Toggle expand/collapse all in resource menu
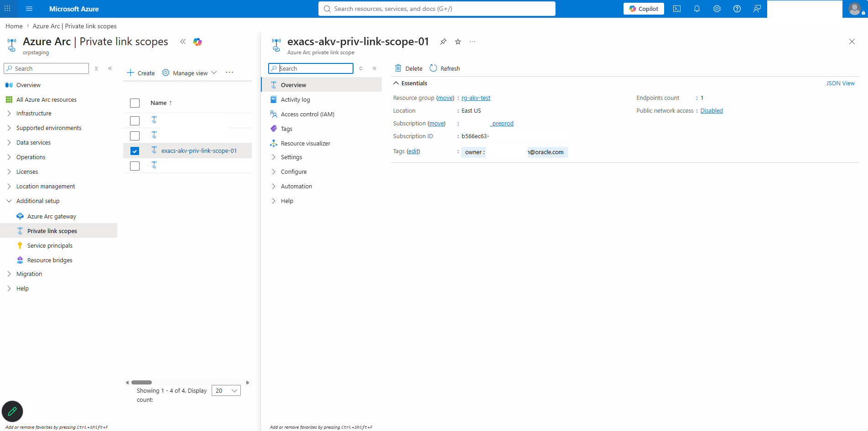Screen dimensions: 868x431 point(361,68)
